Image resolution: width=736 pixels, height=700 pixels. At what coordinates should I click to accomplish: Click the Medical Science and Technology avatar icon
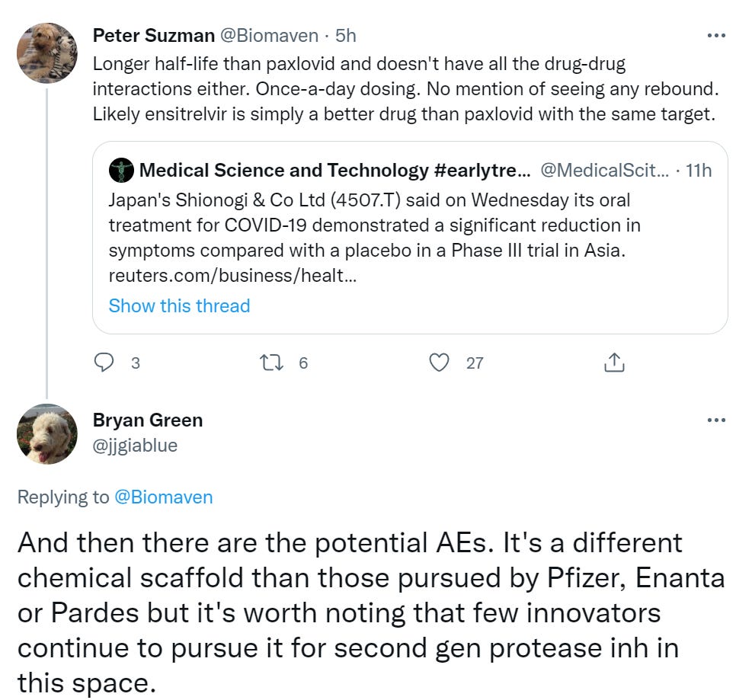pos(121,171)
